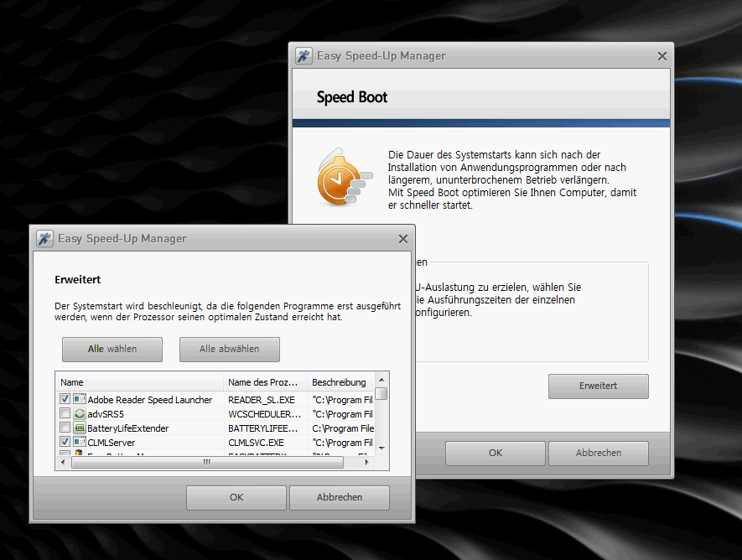Sort by the Beschreibung column header
Viewport: 742px width, 560px height.
click(x=341, y=382)
